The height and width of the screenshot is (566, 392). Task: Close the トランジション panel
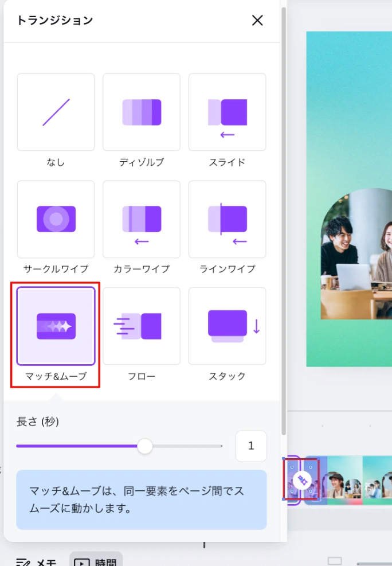(x=257, y=20)
